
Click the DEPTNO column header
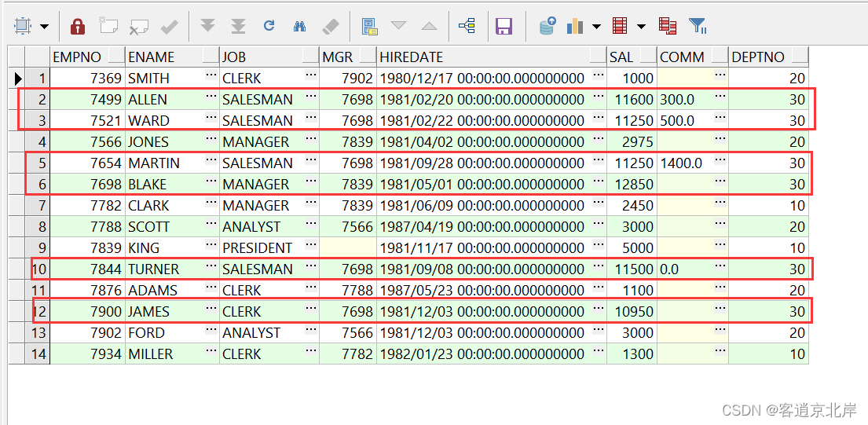click(768, 57)
